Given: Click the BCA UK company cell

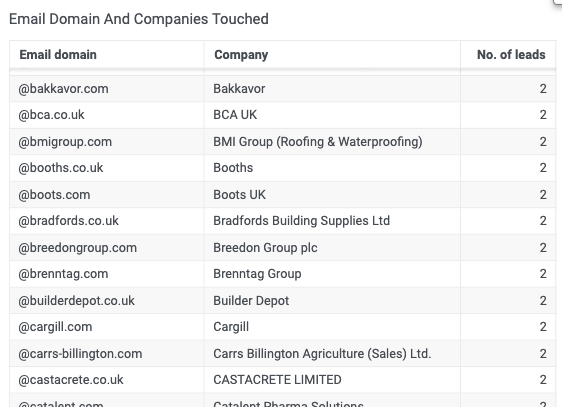Looking at the screenshot, I should click(332, 115).
